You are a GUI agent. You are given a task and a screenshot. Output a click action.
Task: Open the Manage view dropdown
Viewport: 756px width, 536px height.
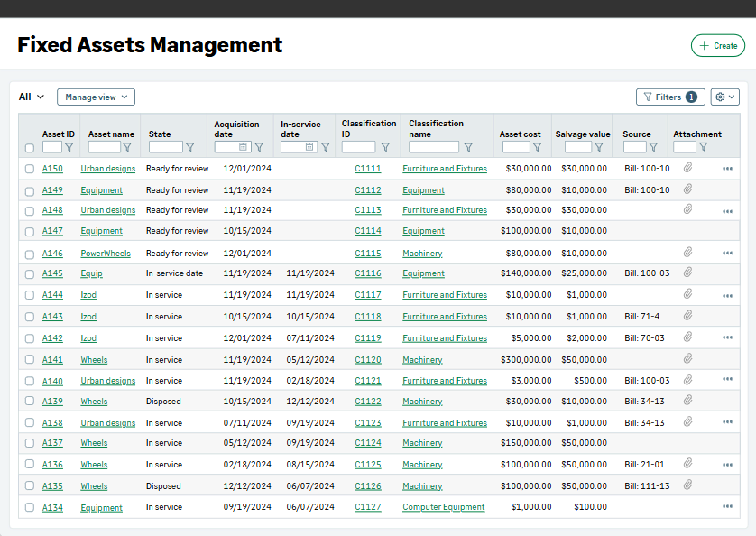(x=96, y=97)
